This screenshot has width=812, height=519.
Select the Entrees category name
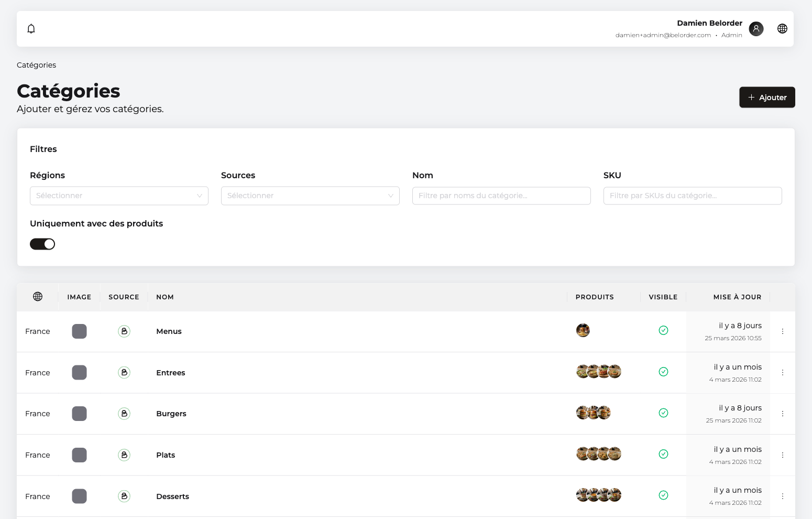pos(171,373)
